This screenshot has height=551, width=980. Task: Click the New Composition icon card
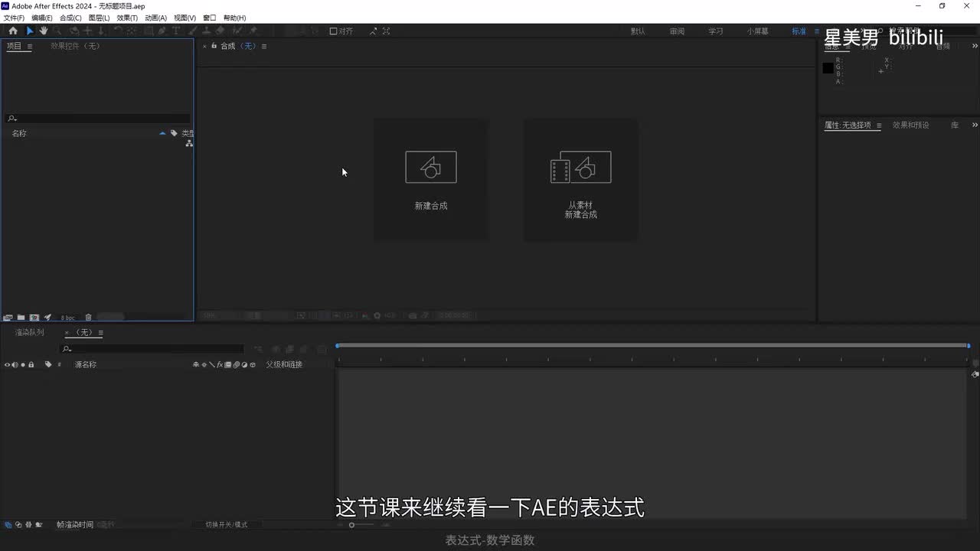pos(431,167)
